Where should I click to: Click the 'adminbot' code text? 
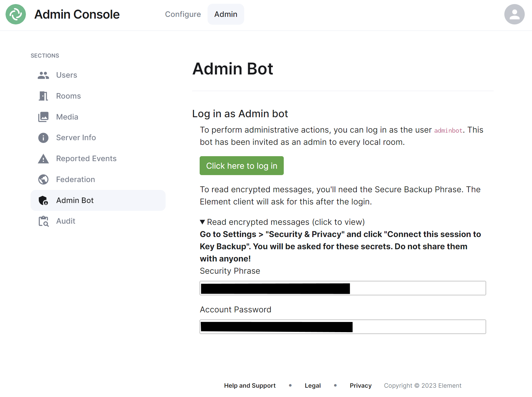point(448,131)
